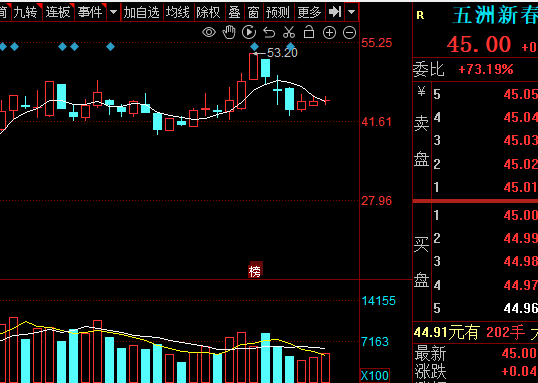Screen dimensions: 538x383
Task: Select the hand pan tool
Action: pos(229,33)
